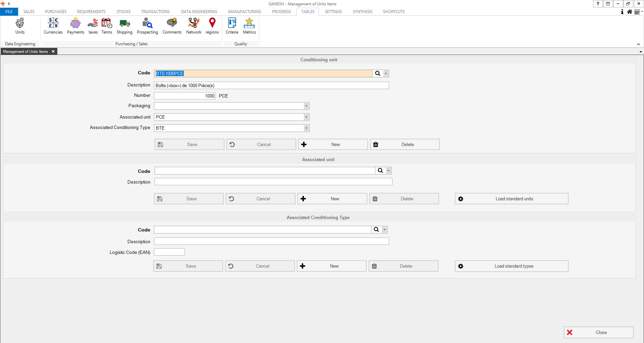Click the Payments piggy bank icon

(x=75, y=26)
